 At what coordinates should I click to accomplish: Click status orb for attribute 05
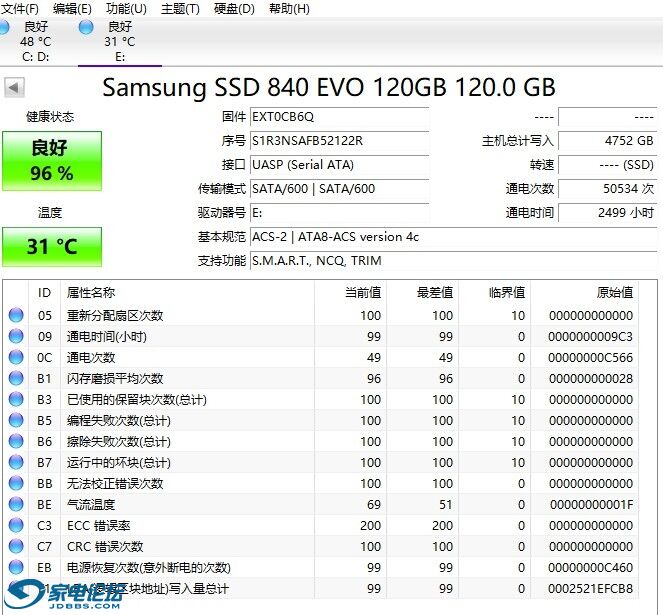(16, 315)
